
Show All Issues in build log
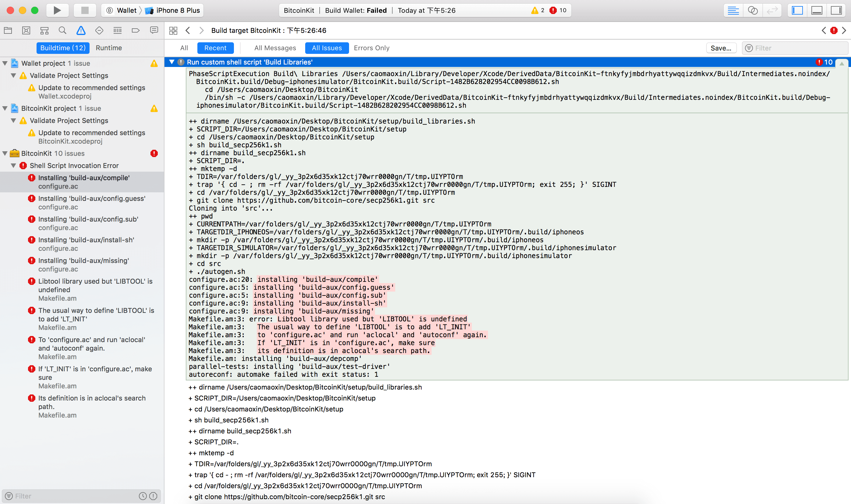click(x=327, y=48)
